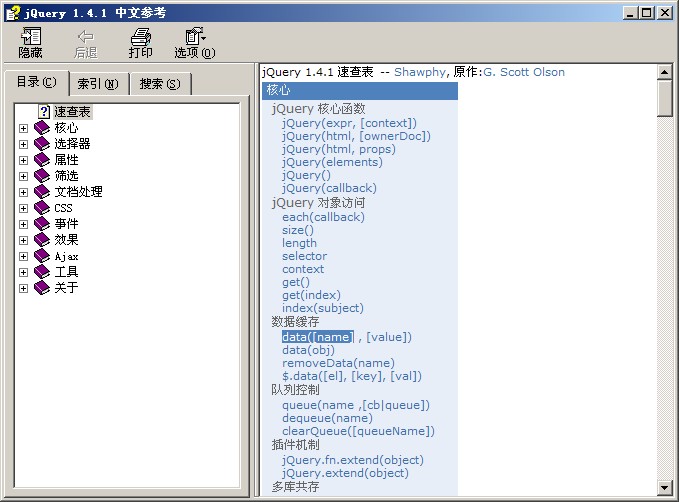Open the G. Scott Olson link
679x502 pixels.
[x=523, y=72]
